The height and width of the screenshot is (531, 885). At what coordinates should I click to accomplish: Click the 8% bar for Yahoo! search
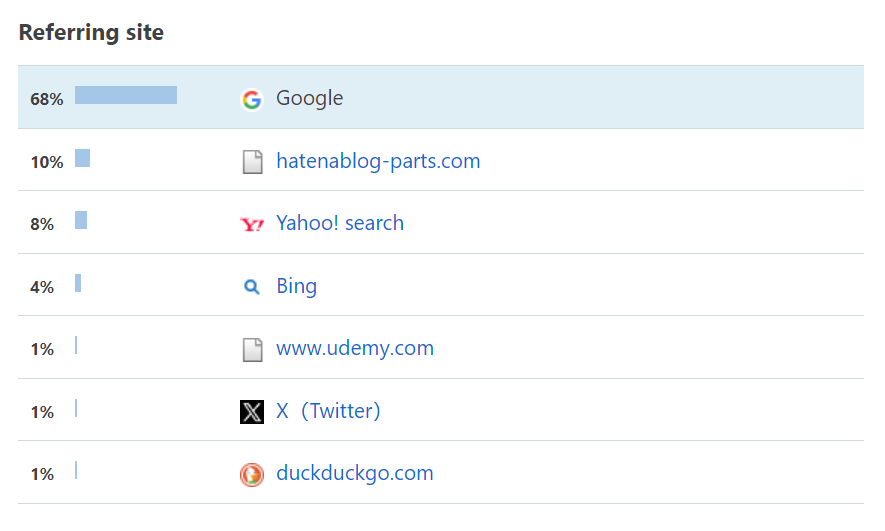coord(81,220)
